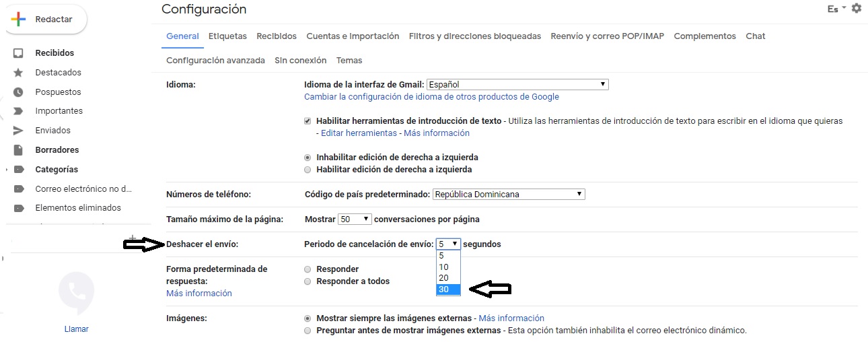Open Cambiar la configuración de idioma link
The width and height of the screenshot is (868, 342).
tap(431, 97)
